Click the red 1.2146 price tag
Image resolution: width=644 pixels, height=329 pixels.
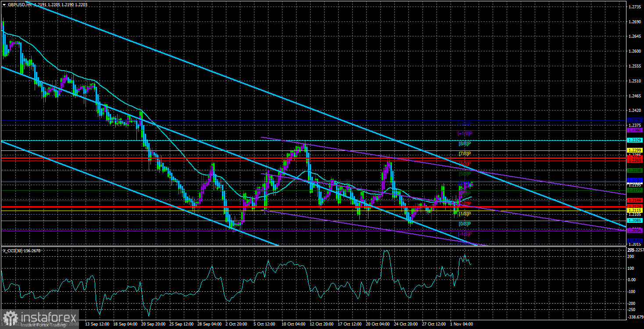(x=635, y=200)
